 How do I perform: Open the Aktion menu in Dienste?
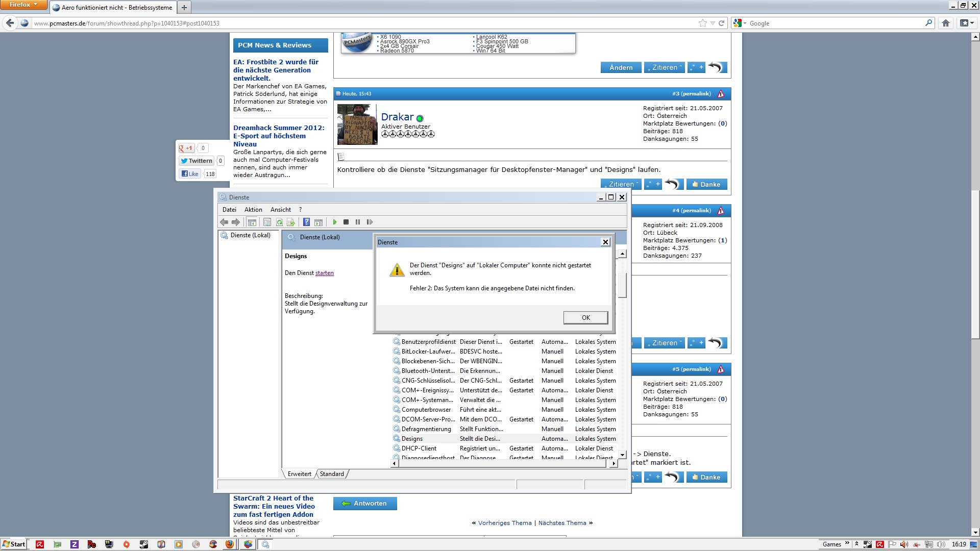tap(253, 210)
